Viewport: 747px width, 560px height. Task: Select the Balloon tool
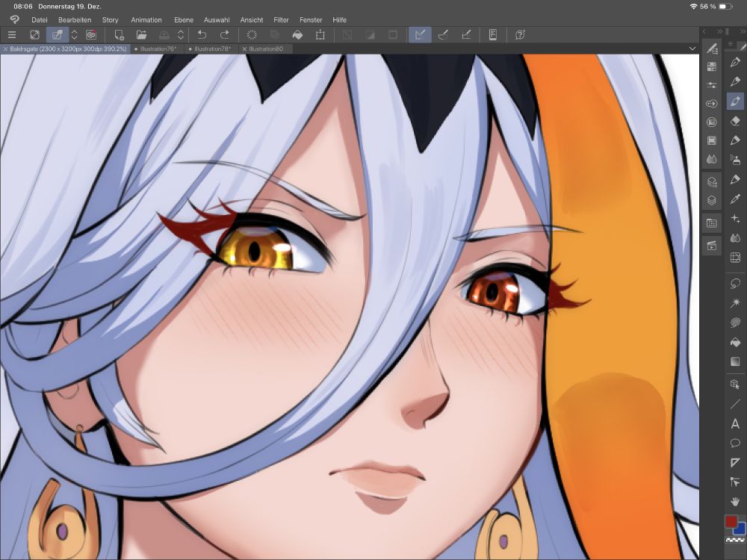tap(735, 444)
